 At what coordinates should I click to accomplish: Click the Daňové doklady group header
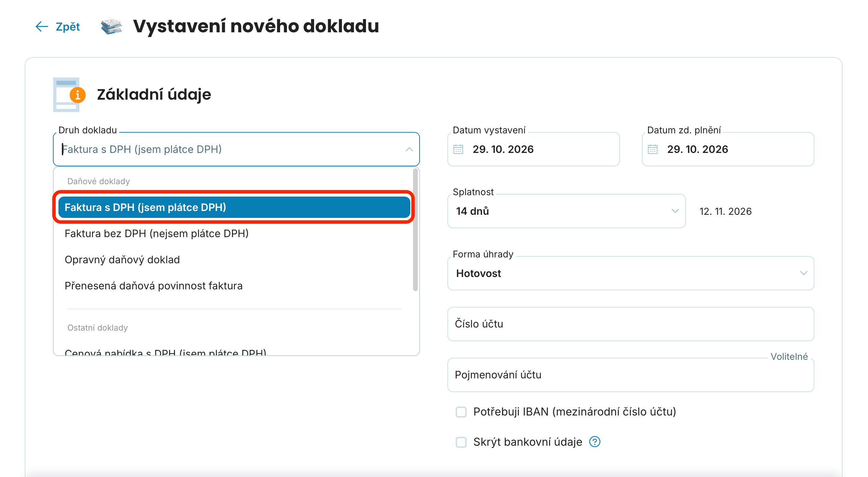tap(99, 181)
